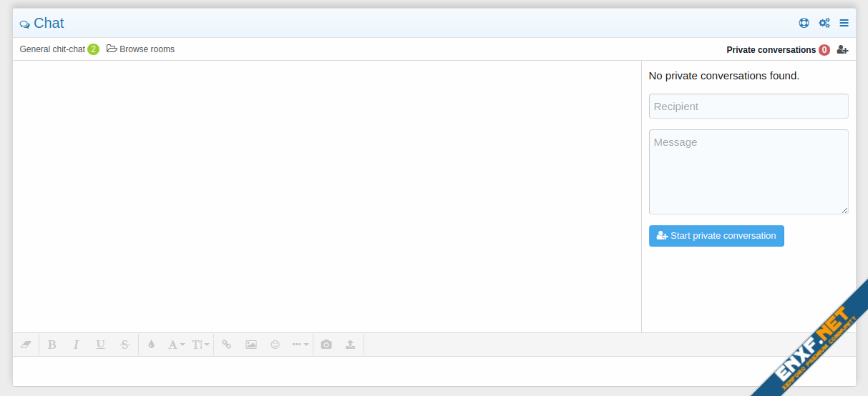The image size is (868, 396).
Task: Open the smilies emoji picker
Action: (275, 345)
